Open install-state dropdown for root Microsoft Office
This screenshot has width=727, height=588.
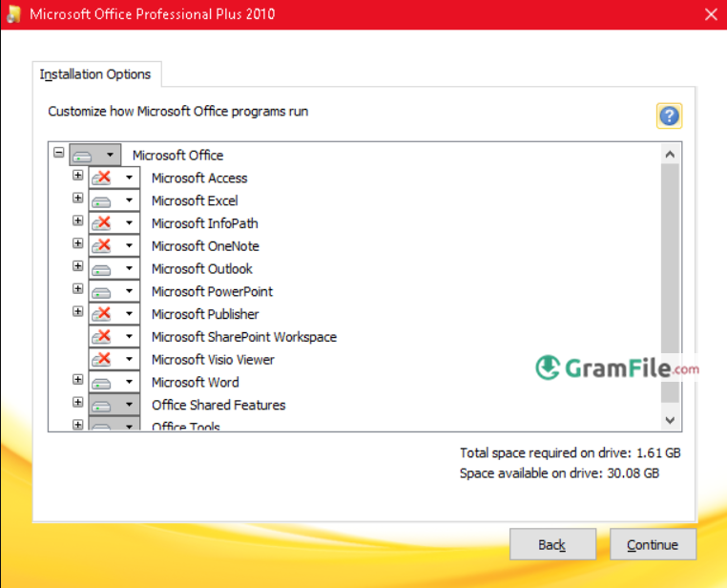click(95, 155)
